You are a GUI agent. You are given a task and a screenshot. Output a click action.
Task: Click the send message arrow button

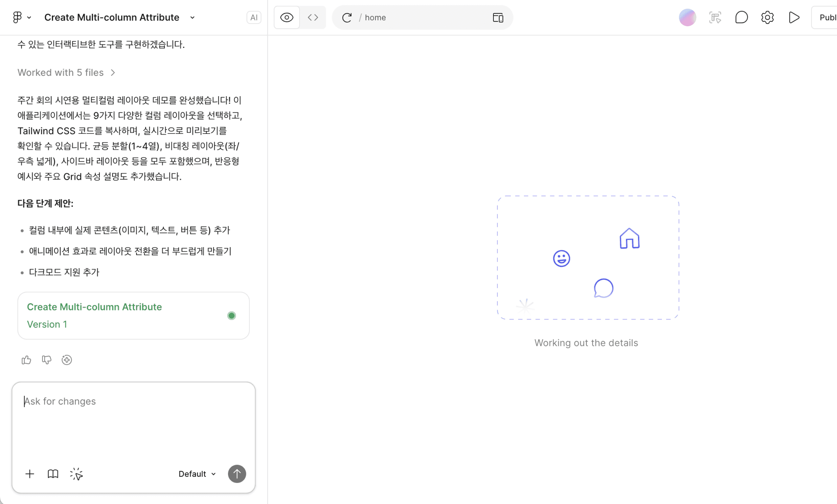click(237, 474)
